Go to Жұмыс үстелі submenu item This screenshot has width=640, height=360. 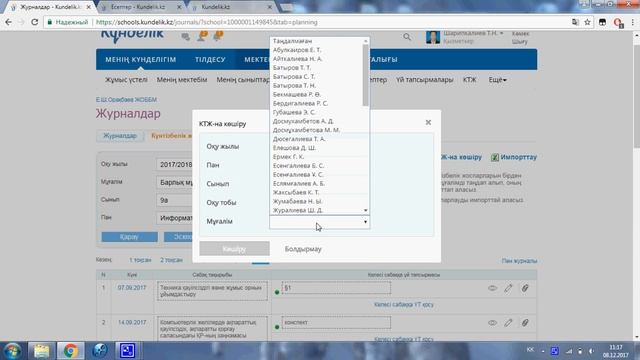point(126,80)
